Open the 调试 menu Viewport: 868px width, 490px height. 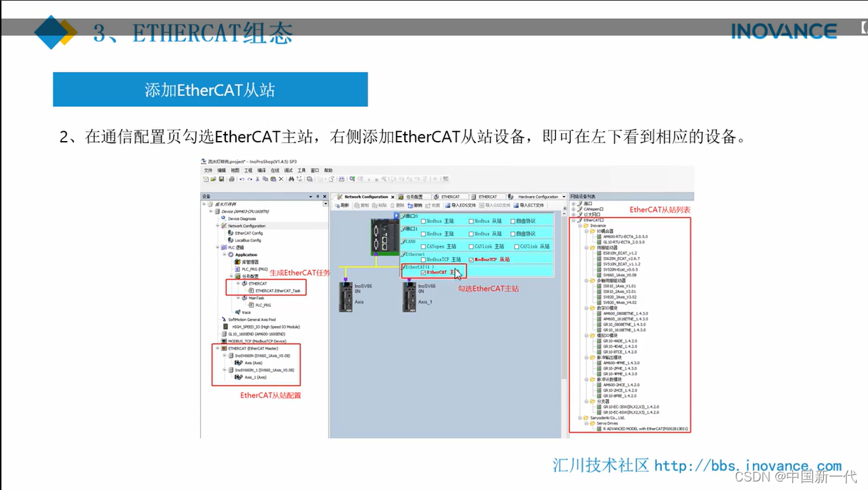tap(288, 170)
